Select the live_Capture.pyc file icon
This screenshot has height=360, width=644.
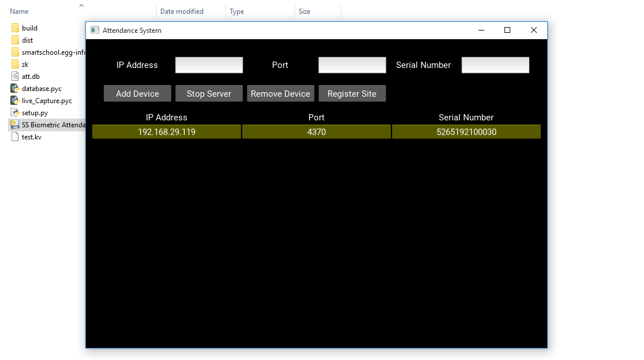tap(15, 101)
